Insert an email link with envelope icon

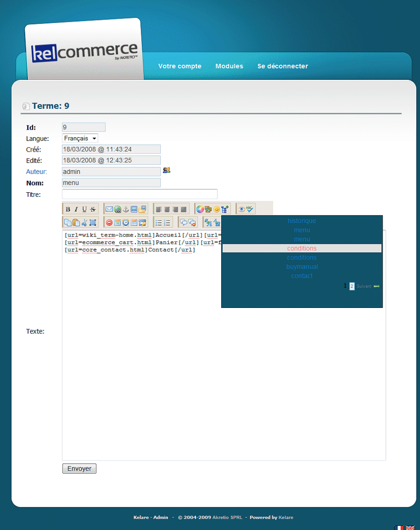[109, 209]
